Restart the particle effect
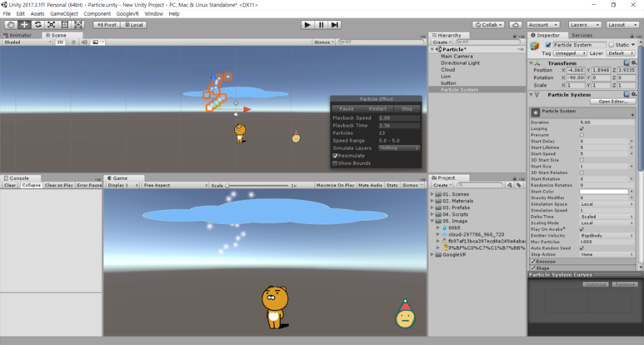Viewport: 644px width, 345px height. point(377,109)
